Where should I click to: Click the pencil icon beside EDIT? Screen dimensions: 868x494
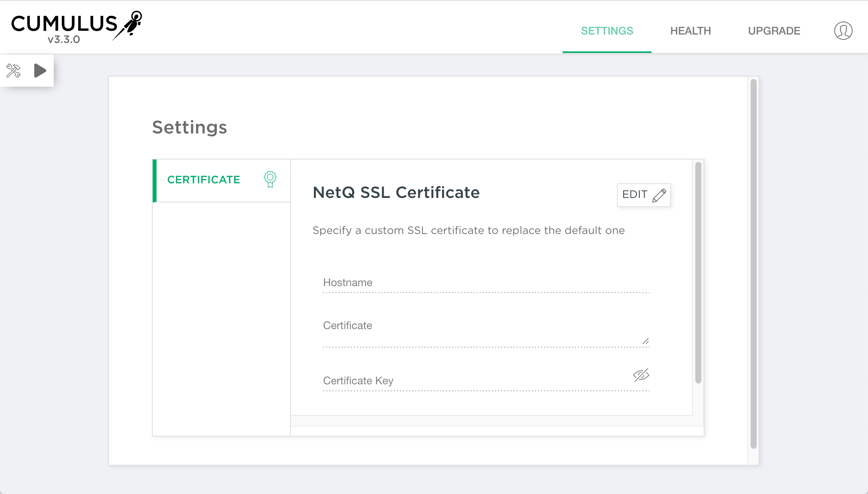[659, 195]
